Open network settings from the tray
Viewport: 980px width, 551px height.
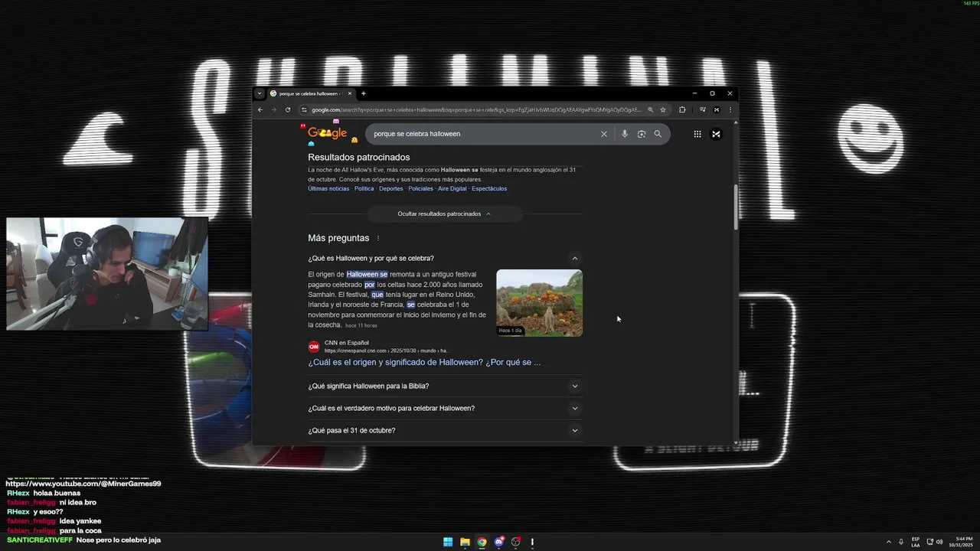(929, 542)
